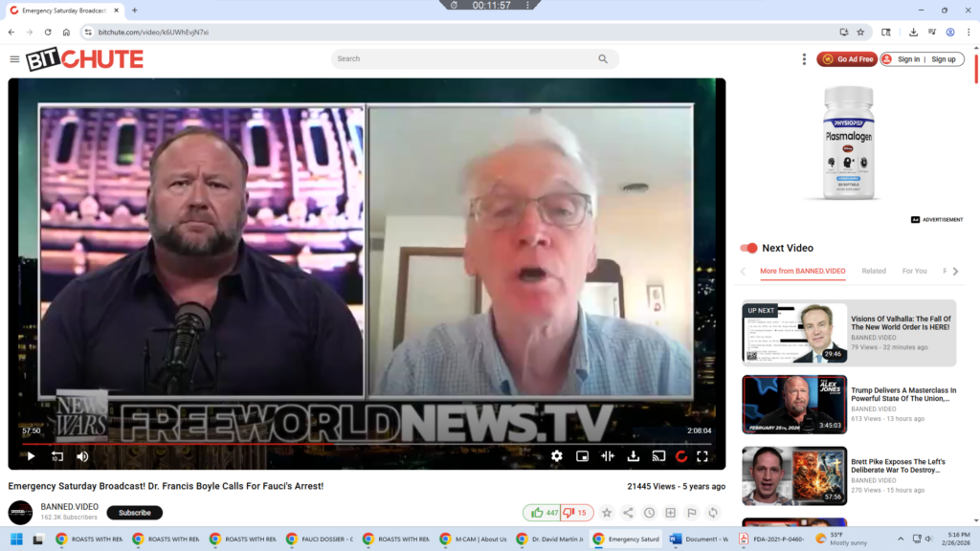This screenshot has height=551, width=980.
Task: Add the video to favorites star
Action: 607,513
